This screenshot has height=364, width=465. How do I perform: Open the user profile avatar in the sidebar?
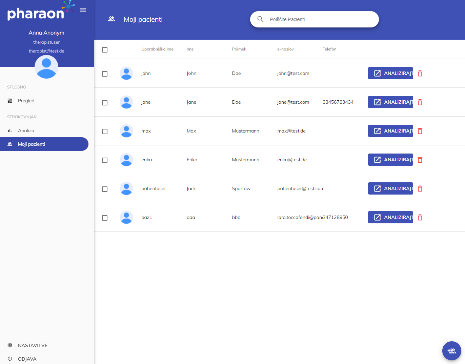(x=46, y=67)
